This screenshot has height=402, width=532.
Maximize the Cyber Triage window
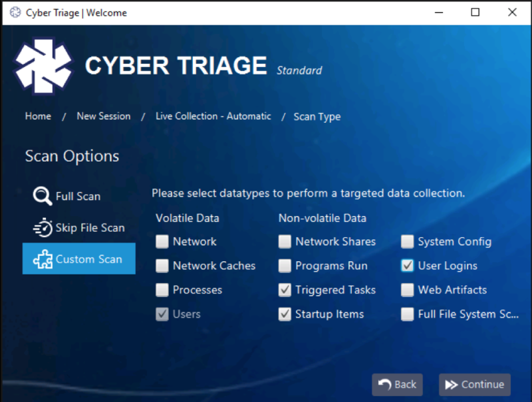point(475,13)
